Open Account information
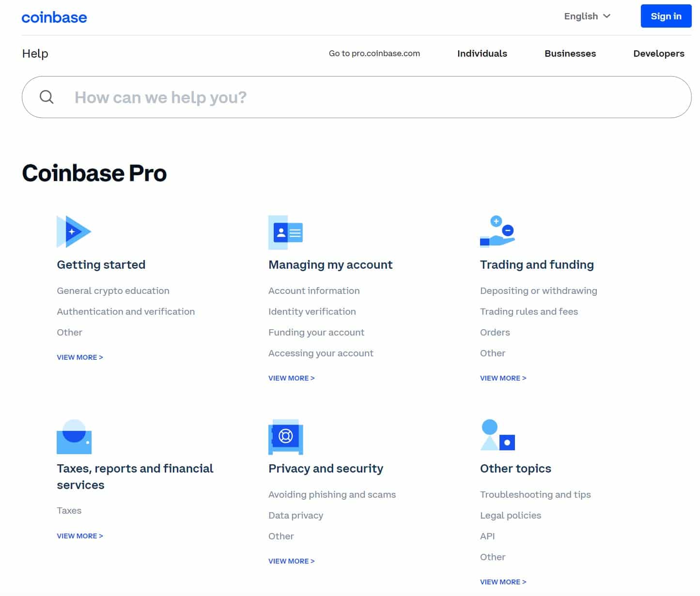 (314, 290)
